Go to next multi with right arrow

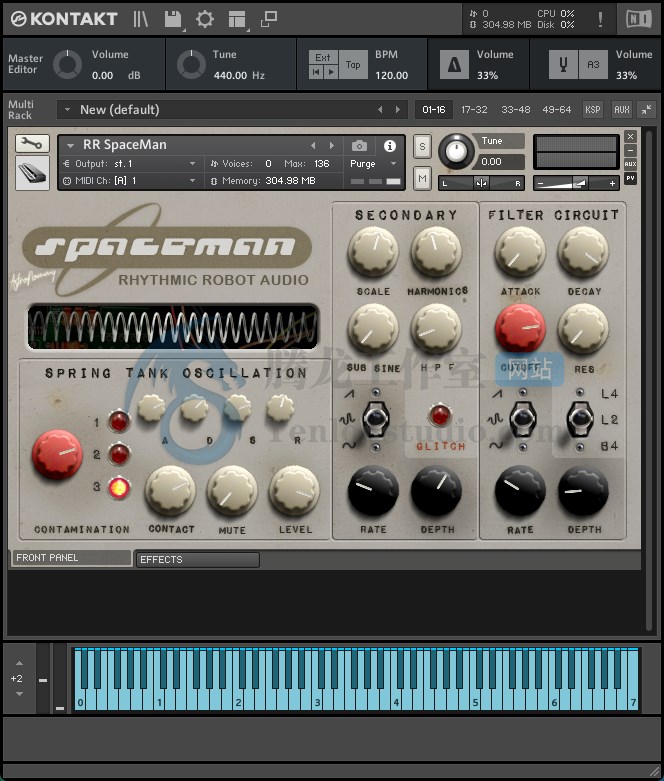397,110
